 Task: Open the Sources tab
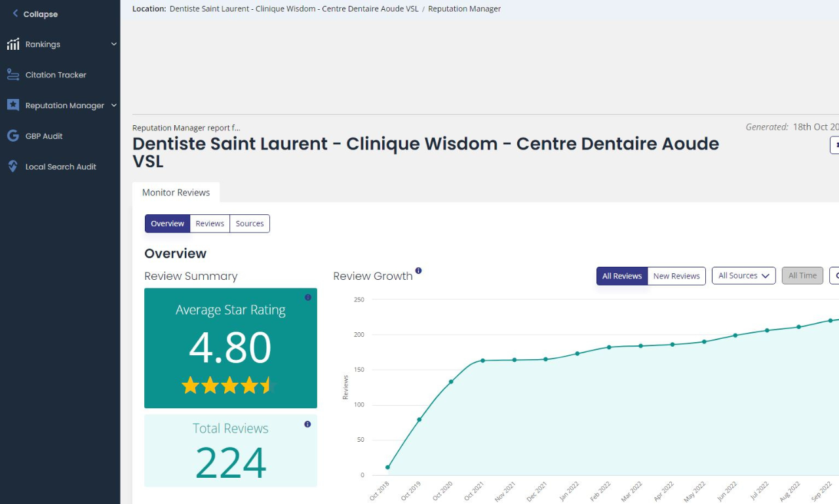(x=250, y=223)
